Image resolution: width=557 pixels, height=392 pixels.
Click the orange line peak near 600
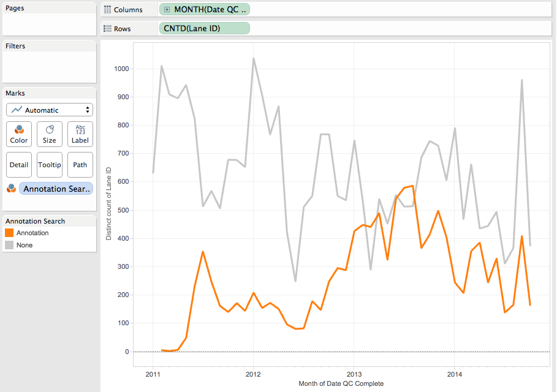(412, 186)
